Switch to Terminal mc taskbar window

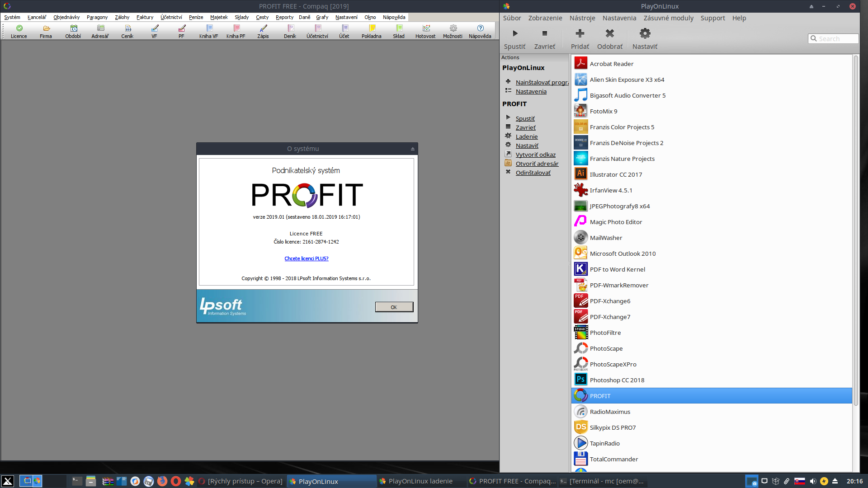tap(602, 481)
